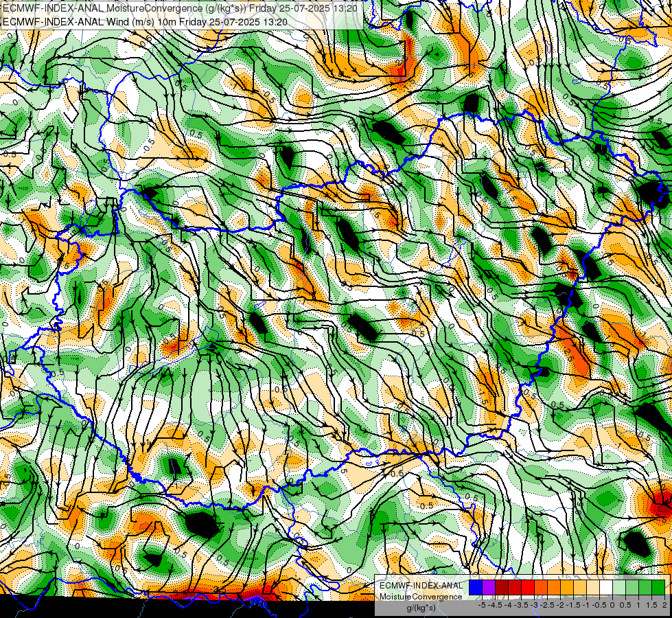Viewport: 672px width, 618px height.
Task: Click the blue legend swatch below -5
Action: [x=476, y=587]
